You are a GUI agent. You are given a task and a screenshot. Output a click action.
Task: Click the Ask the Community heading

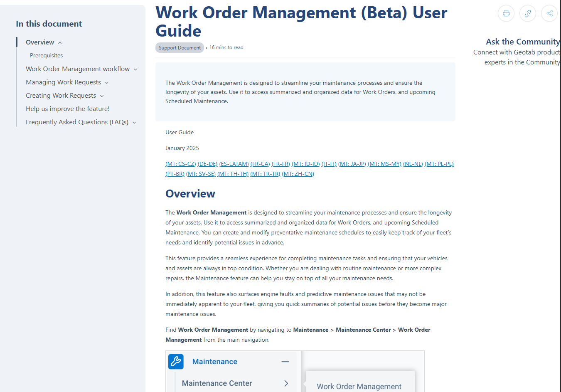click(x=523, y=41)
